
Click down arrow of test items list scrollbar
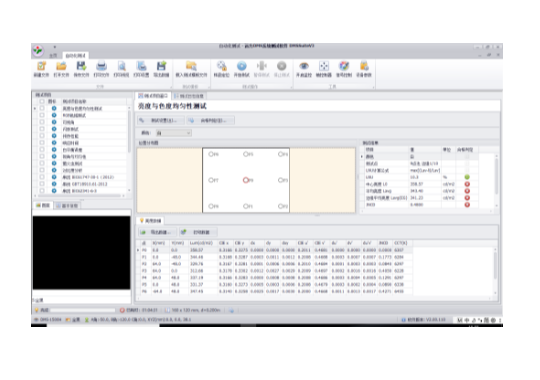(129, 190)
